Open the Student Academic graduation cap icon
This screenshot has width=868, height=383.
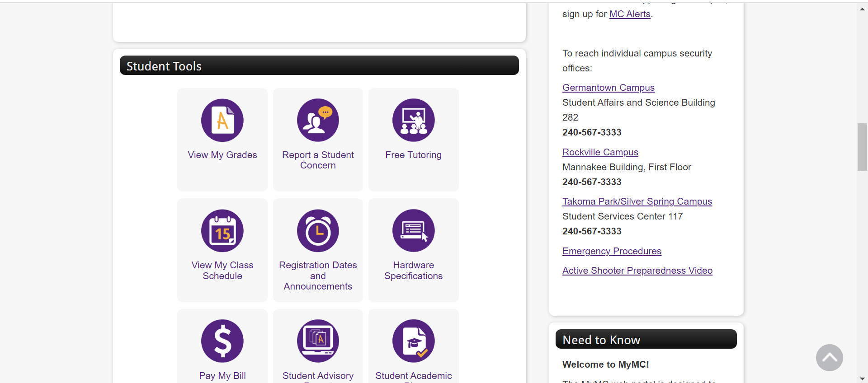(x=413, y=341)
